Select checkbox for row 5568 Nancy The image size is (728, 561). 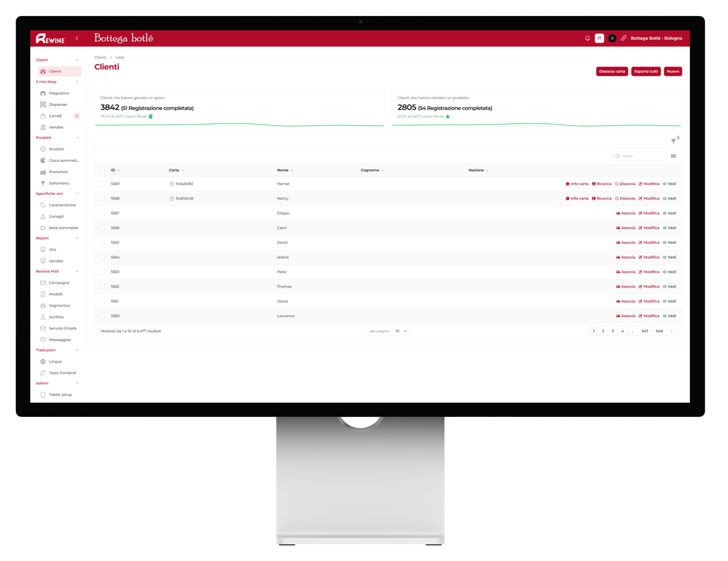pyautogui.click(x=103, y=198)
